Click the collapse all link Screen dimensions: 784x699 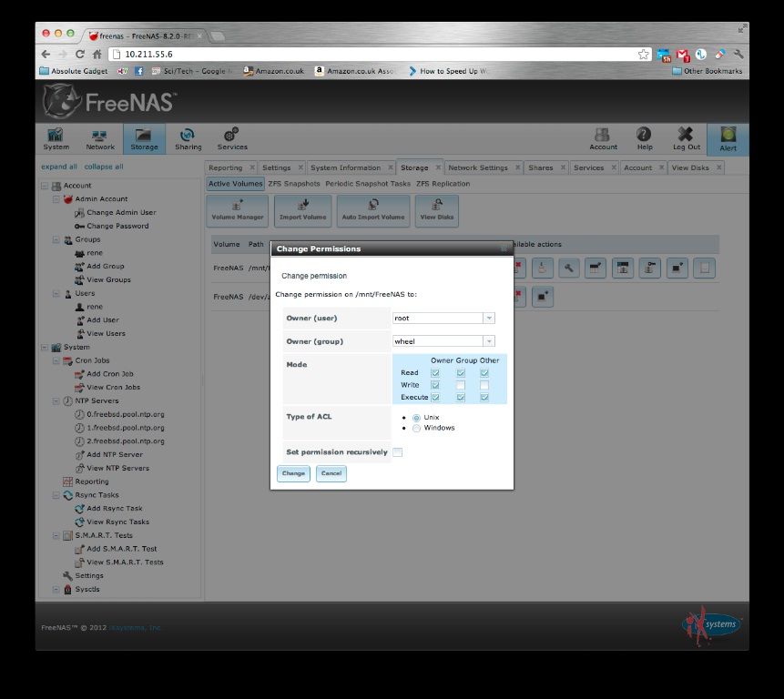click(104, 167)
